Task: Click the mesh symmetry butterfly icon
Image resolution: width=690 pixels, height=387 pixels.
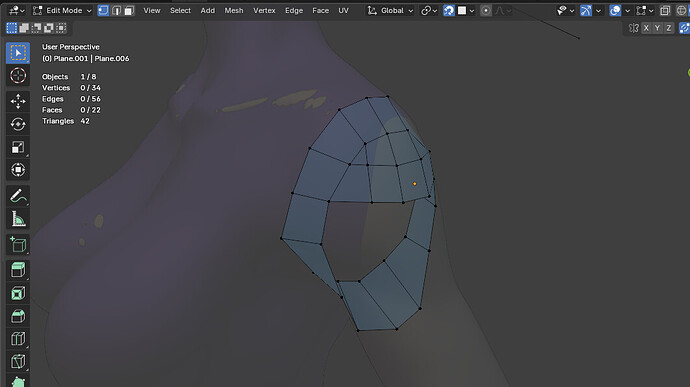Action: coord(634,28)
